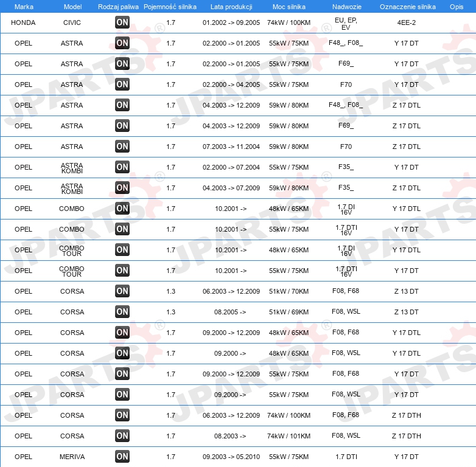Click ON icon in Corsa 74kW/100KM row

(x=122, y=415)
